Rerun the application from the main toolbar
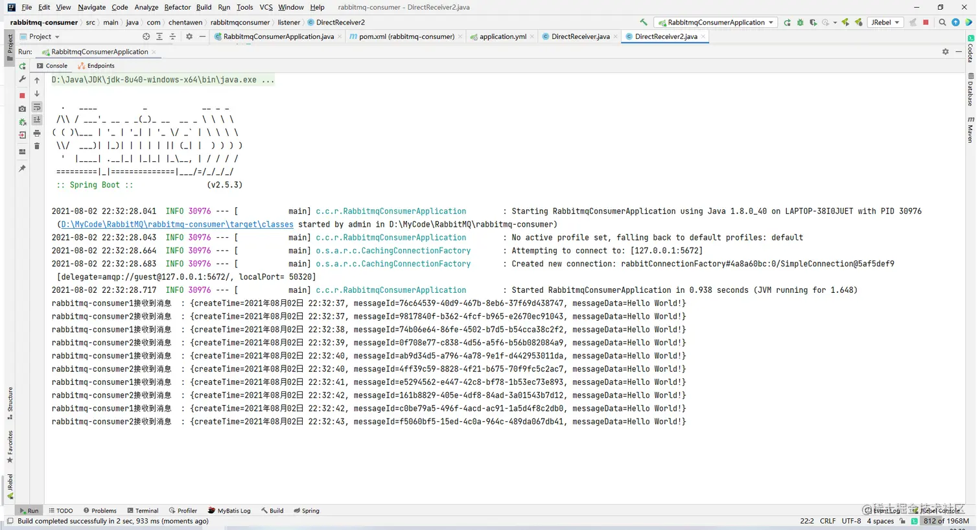Viewport: 980px width, 530px height. coord(787,22)
